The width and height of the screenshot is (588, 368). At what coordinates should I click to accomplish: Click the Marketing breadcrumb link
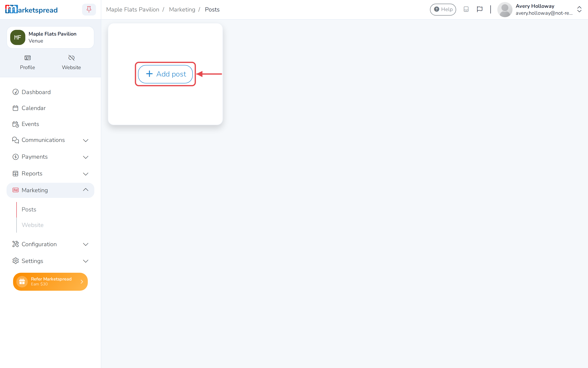[182, 9]
